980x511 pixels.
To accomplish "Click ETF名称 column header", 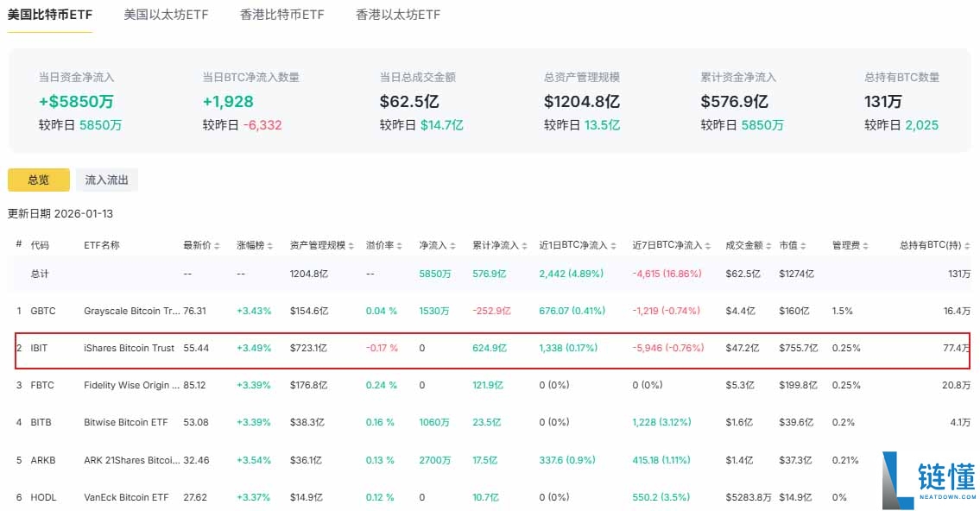I will coord(102,245).
